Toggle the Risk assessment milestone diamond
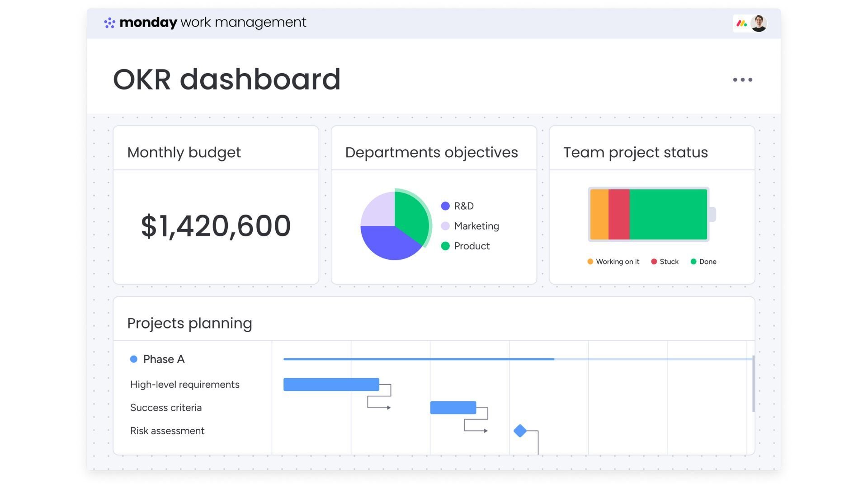Image resolution: width=868 pixels, height=488 pixels. 520,431
